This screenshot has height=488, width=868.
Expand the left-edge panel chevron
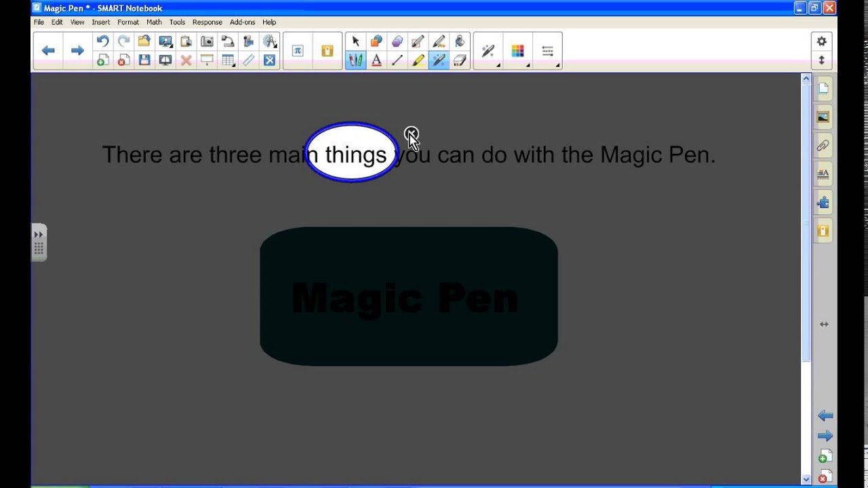[x=39, y=234]
